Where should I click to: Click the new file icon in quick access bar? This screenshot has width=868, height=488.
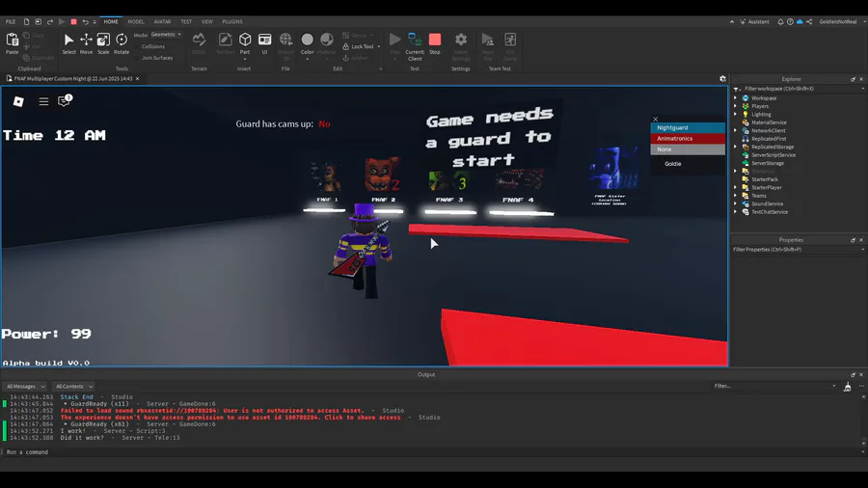coord(26,21)
